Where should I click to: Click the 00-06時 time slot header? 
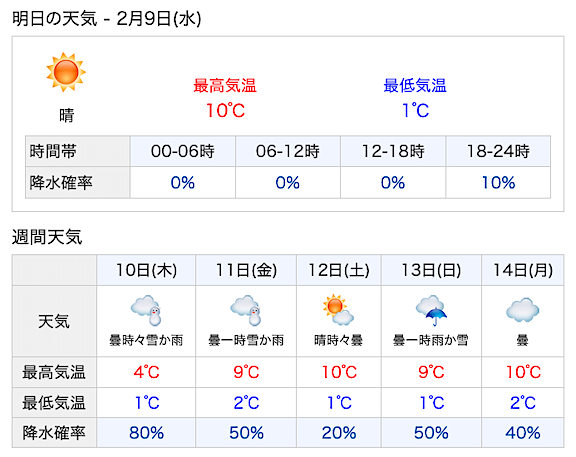[x=183, y=151]
